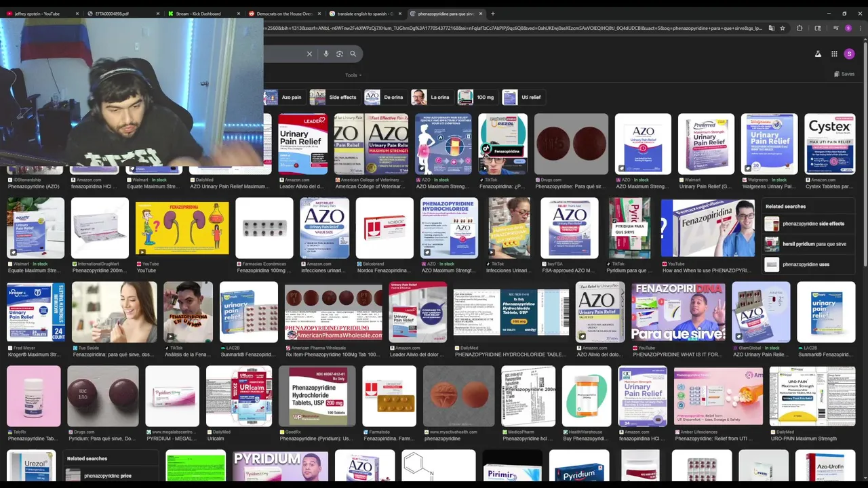Open the Saves link
868x488 pixels.
pyautogui.click(x=844, y=74)
